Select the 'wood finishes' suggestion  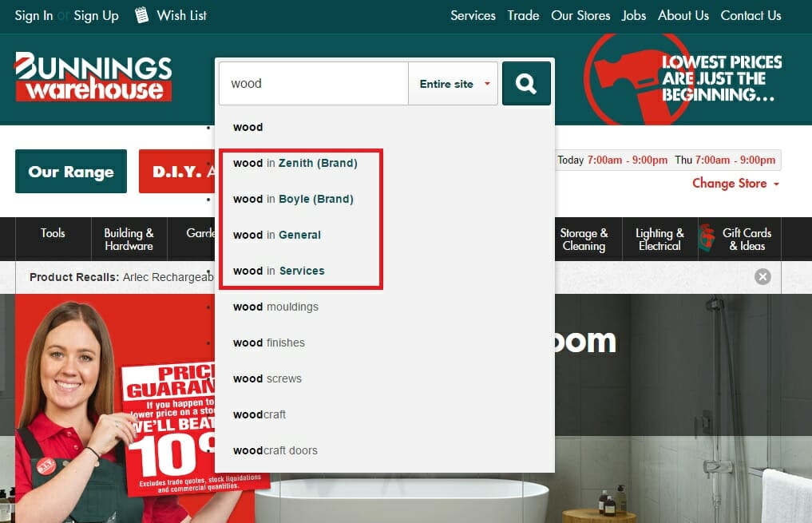(x=269, y=343)
